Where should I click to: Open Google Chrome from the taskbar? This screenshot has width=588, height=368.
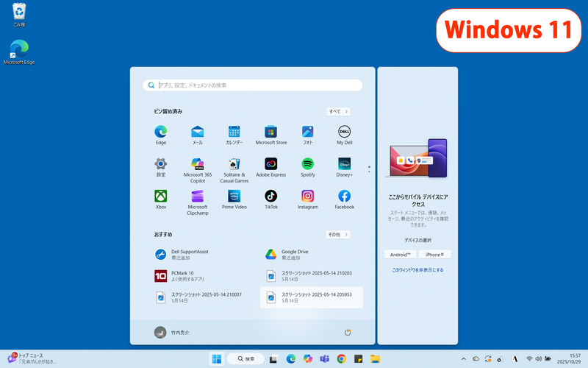click(x=341, y=359)
